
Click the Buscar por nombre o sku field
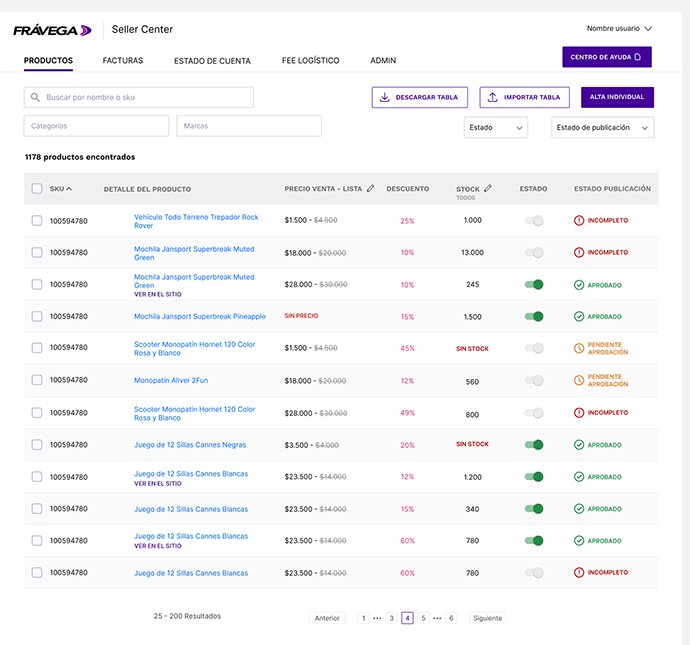pos(139,97)
